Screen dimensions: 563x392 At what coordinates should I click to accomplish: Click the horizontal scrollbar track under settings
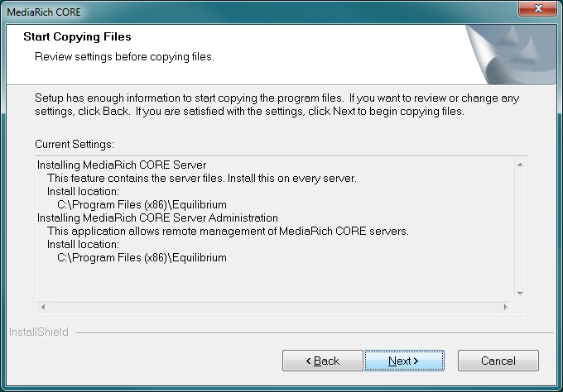[x=274, y=307]
